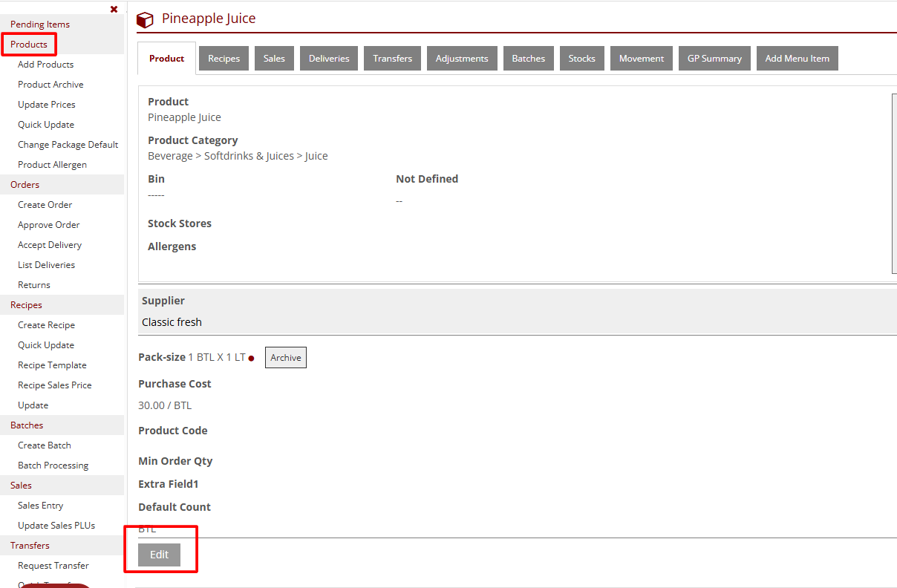Image resolution: width=897 pixels, height=588 pixels.
Task: Collapse the Orders sidebar section
Action: [x=25, y=185]
